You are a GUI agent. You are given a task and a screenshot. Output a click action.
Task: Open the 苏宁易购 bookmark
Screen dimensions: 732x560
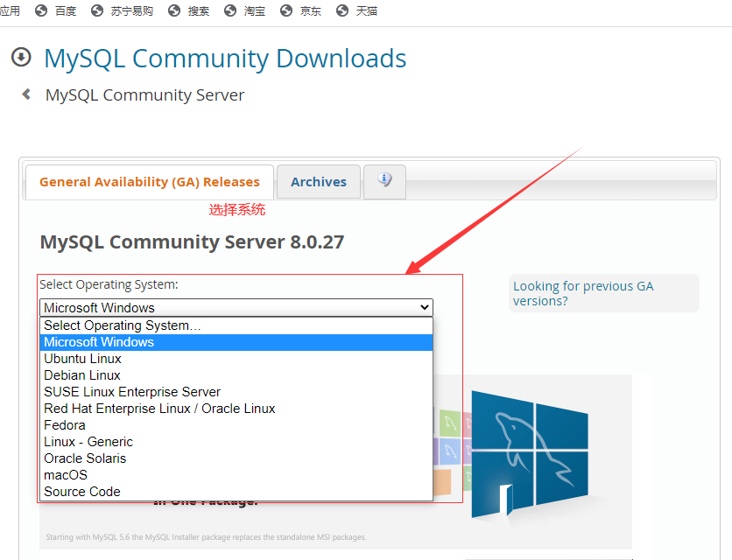pyautogui.click(x=123, y=10)
